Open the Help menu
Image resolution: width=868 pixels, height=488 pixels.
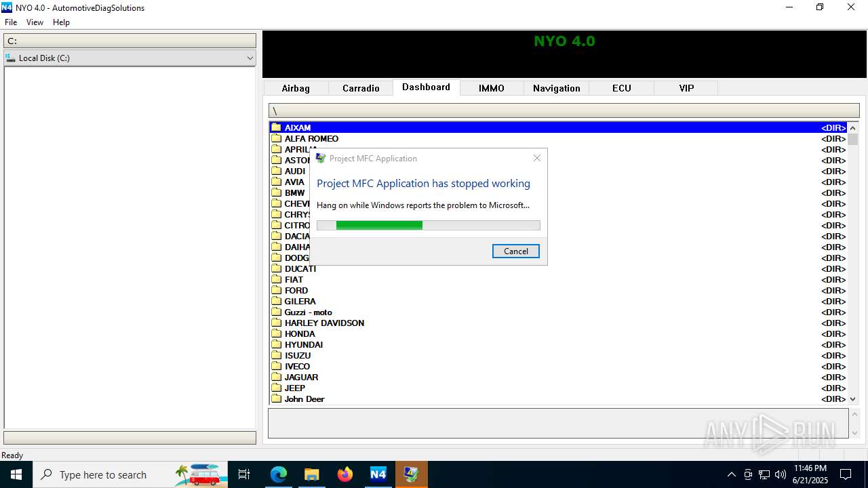pos(61,22)
